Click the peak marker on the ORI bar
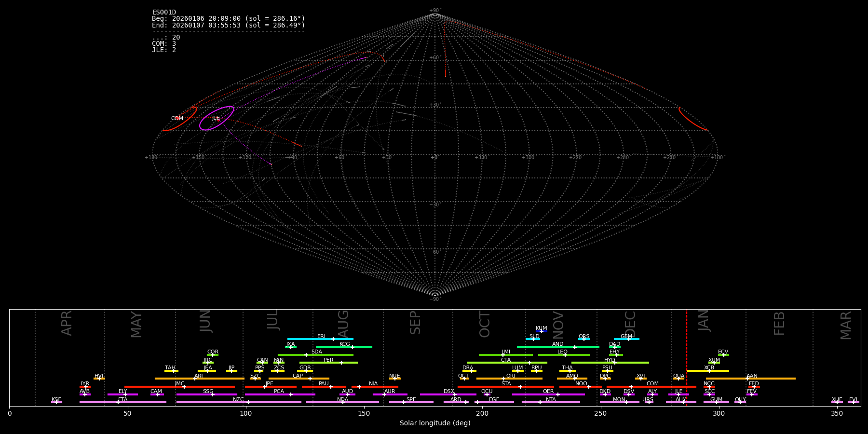 pyautogui.click(x=503, y=379)
